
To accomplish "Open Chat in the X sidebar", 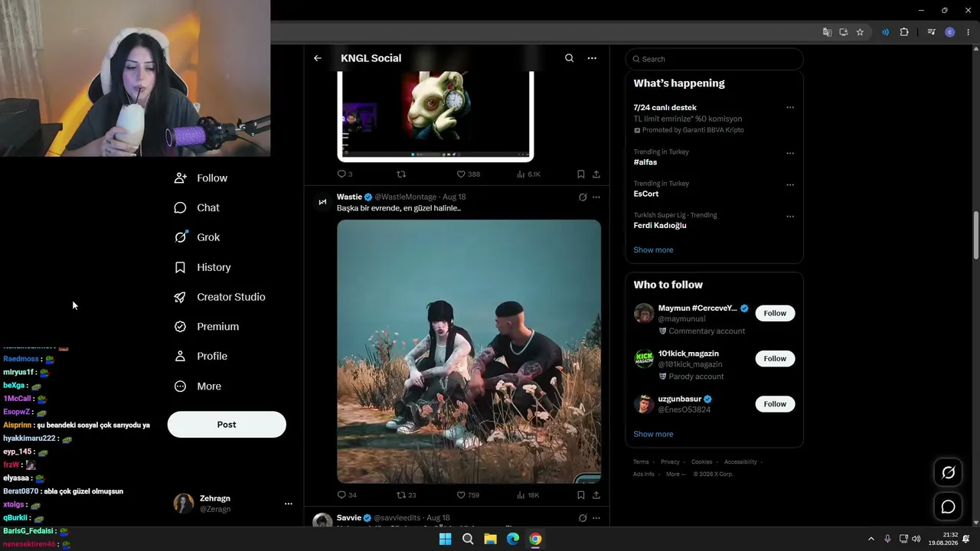I will [x=197, y=207].
